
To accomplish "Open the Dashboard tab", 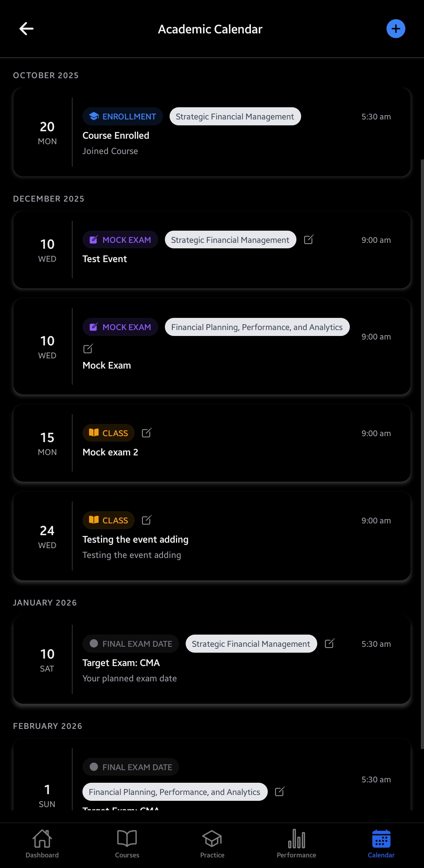I will point(42,842).
